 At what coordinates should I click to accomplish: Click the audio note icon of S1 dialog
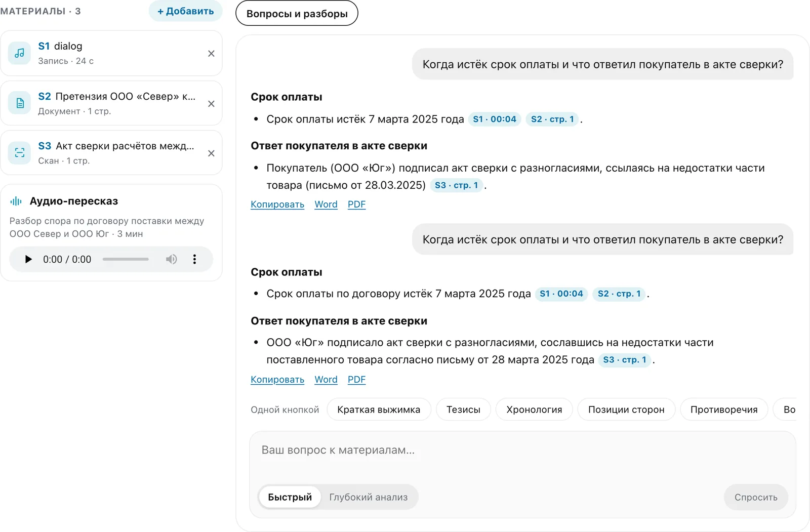(20, 53)
